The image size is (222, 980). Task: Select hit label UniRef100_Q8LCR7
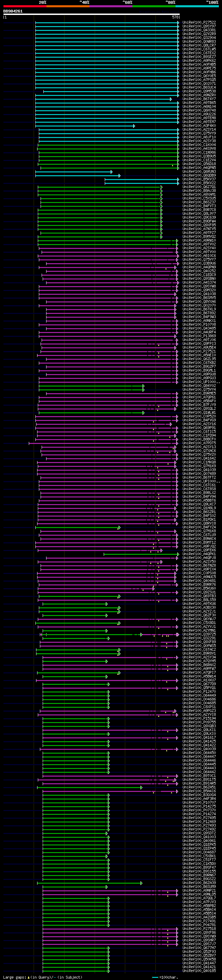tap(199, 45)
